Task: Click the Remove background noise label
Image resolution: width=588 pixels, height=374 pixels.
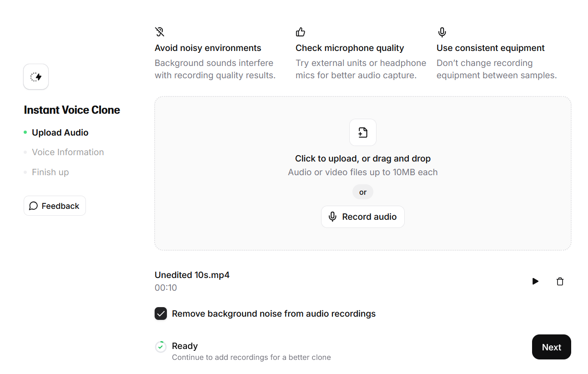Action: pyautogui.click(x=274, y=313)
